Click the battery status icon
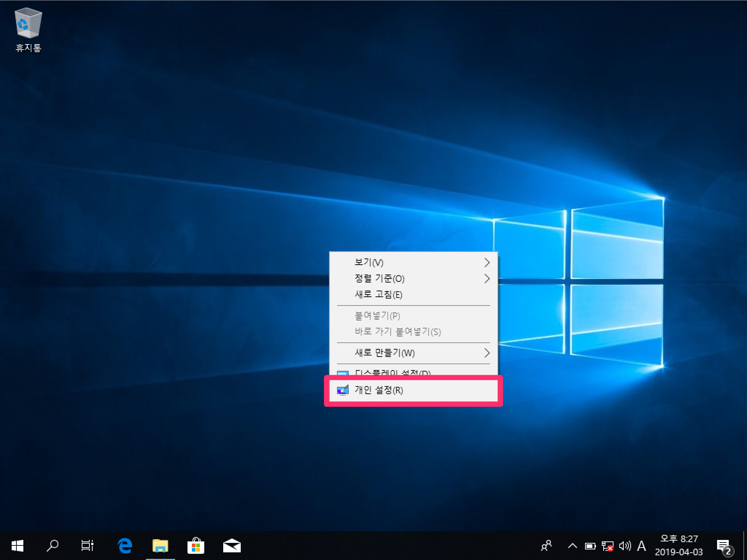 tap(590, 546)
